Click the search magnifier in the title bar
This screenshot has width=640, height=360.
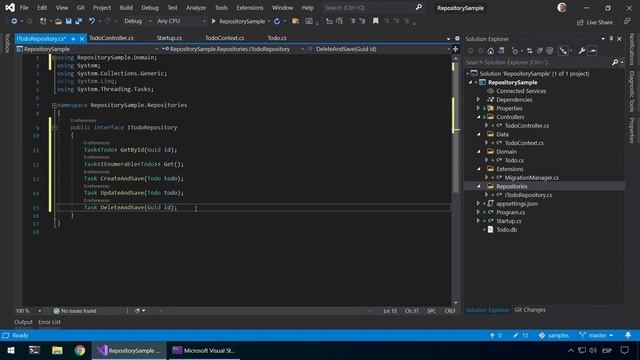419,7
